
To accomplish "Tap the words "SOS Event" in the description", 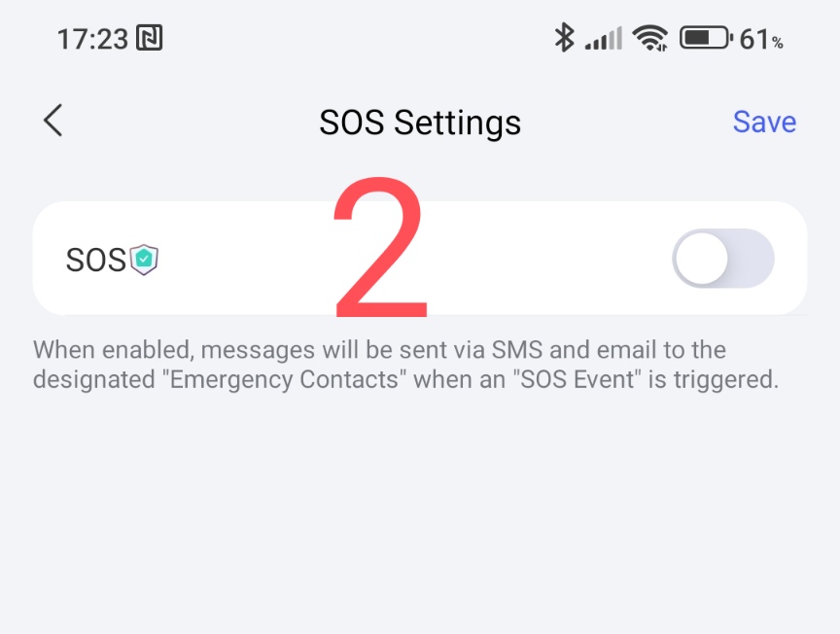I will tap(577, 379).
